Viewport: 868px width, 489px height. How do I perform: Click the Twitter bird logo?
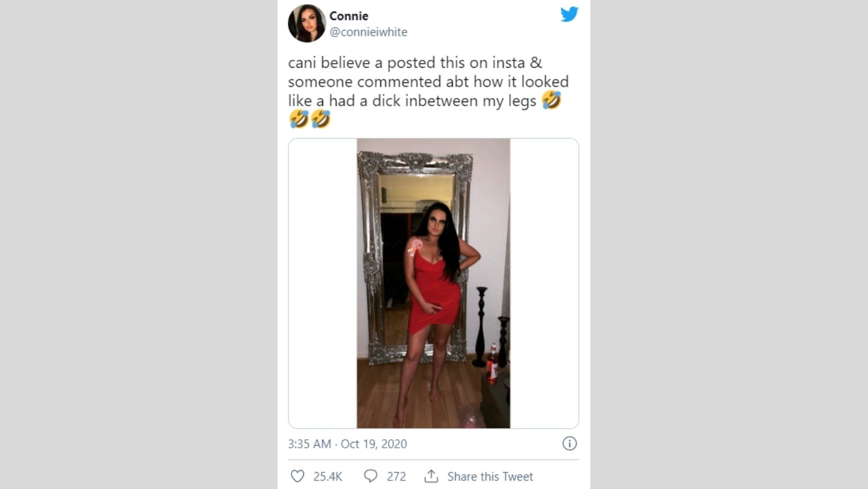[569, 14]
